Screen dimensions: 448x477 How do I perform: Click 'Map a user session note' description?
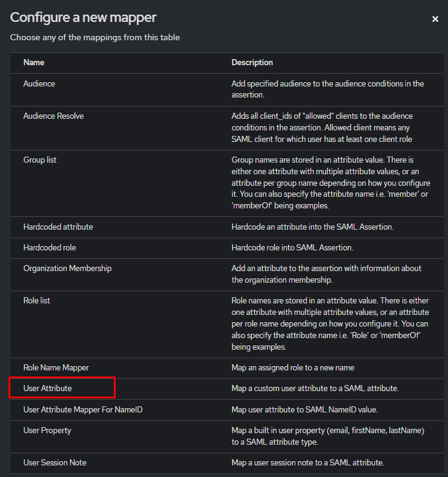(307, 462)
